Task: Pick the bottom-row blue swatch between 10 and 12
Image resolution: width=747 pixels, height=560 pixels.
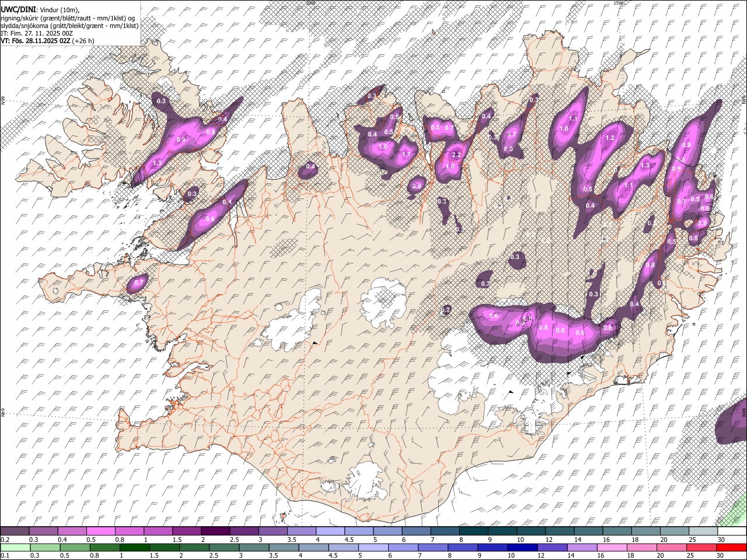Action: pos(523,547)
